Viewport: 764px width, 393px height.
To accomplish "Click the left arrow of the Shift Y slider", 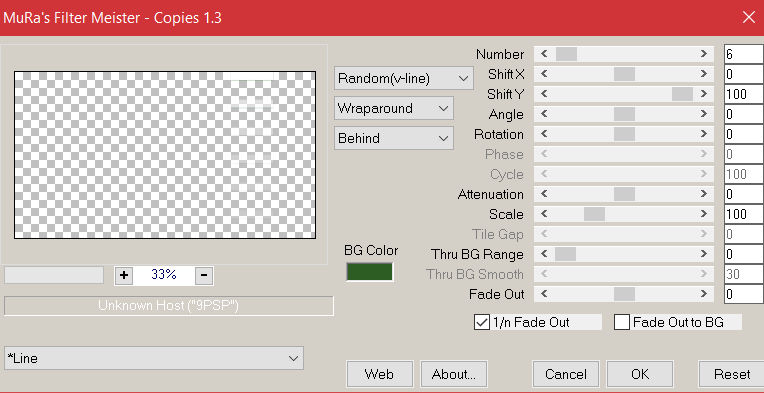I will (545, 94).
